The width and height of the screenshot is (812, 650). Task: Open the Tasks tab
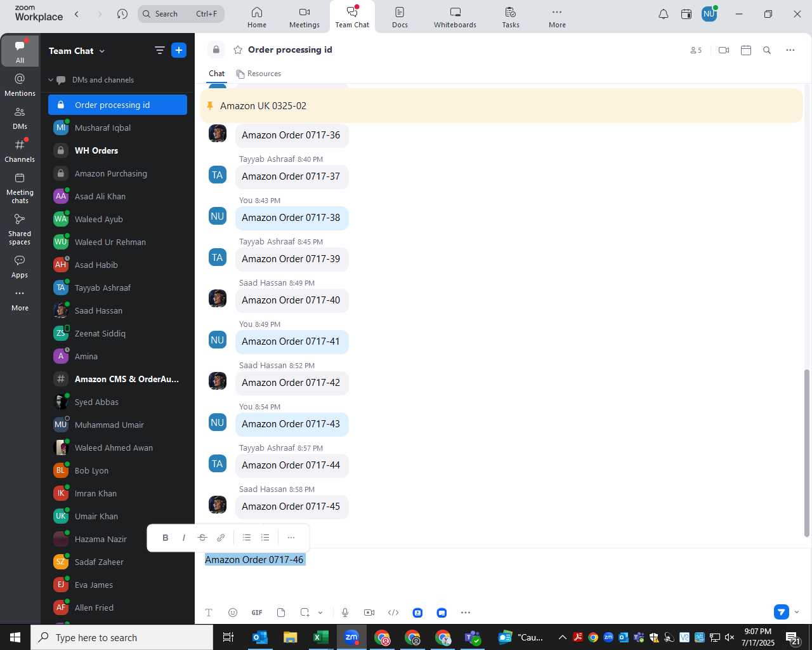pos(511,17)
